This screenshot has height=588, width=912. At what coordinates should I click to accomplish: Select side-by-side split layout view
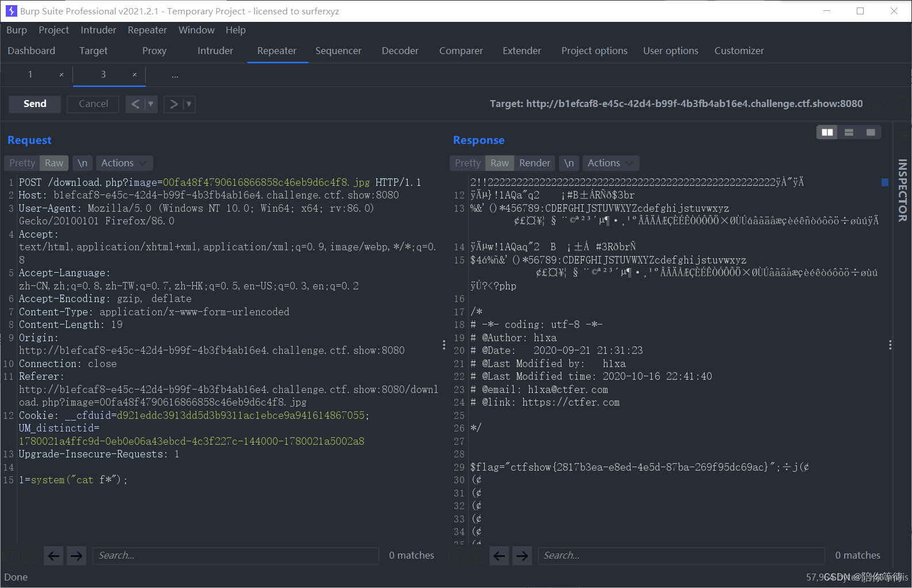click(827, 132)
